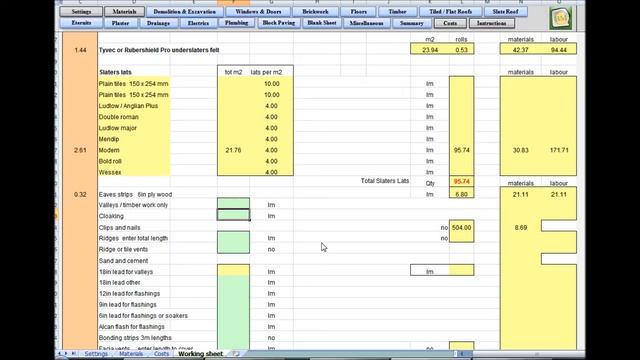Viewport: 640px width, 360px height.
Task: Click the 'Slaters lats' heading
Action: pos(115,72)
